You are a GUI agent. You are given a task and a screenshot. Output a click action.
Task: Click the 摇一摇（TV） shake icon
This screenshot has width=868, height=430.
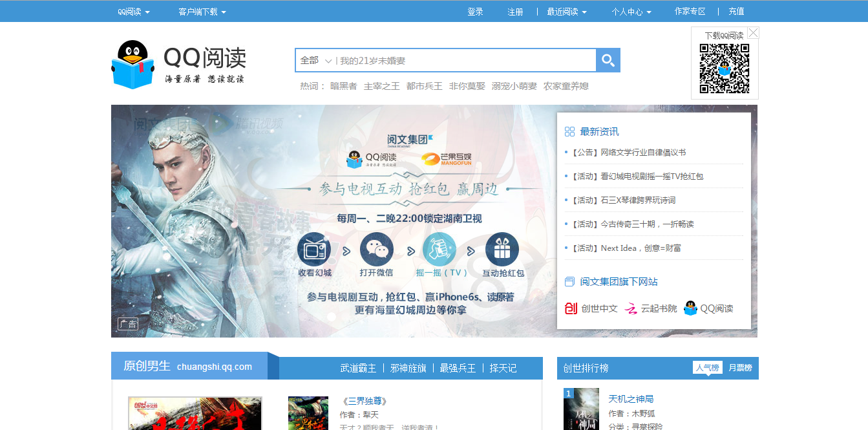[x=439, y=249]
